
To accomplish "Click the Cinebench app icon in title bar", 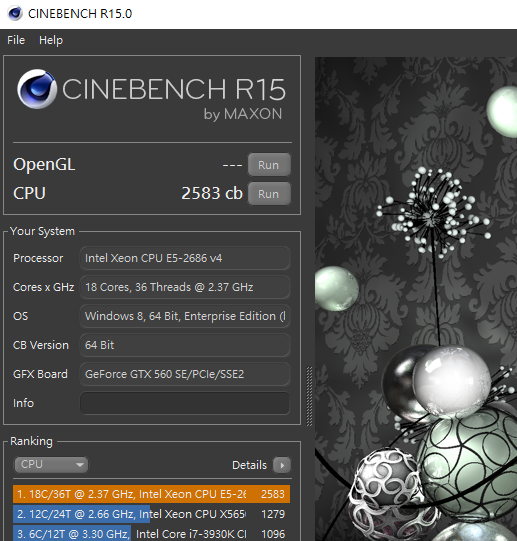I will 14,14.
